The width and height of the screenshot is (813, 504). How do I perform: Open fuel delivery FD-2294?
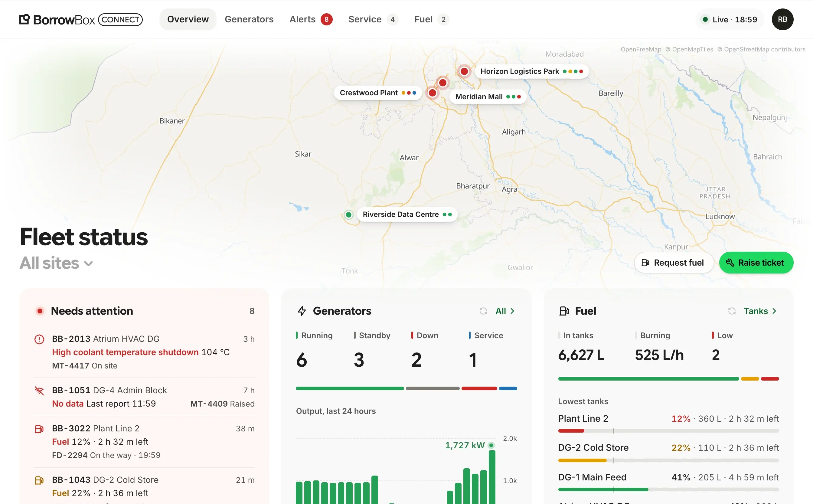pos(106,455)
